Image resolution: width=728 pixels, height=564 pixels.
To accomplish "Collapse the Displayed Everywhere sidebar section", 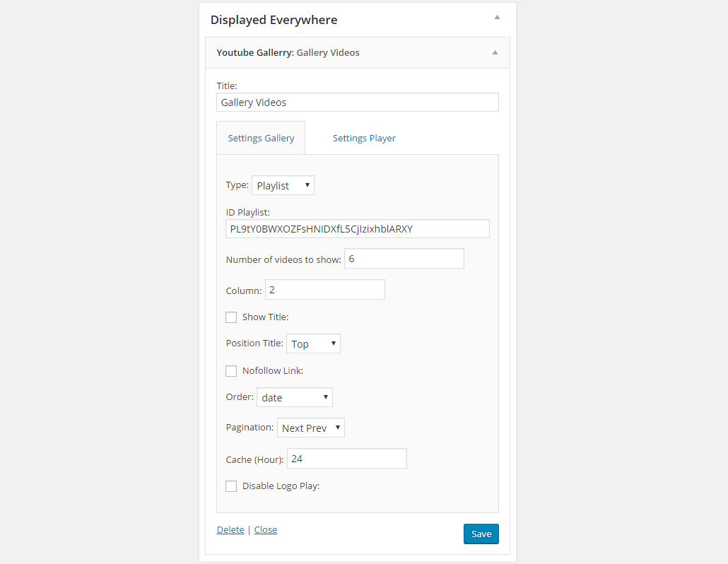I will pyautogui.click(x=497, y=17).
